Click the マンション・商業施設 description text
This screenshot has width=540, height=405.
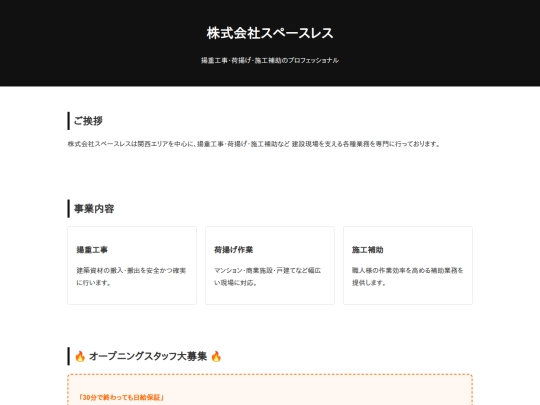(x=268, y=277)
